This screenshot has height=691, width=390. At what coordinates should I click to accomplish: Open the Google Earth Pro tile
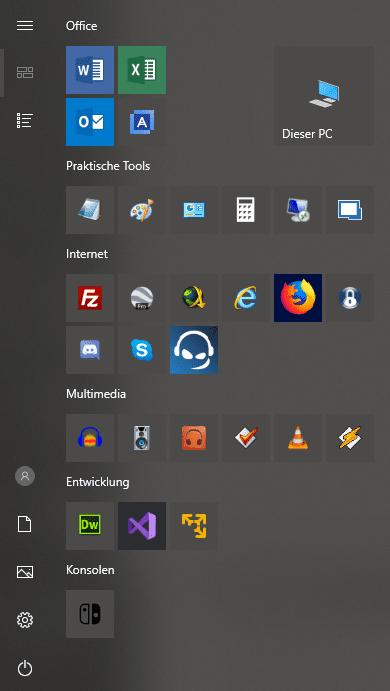coord(142,298)
